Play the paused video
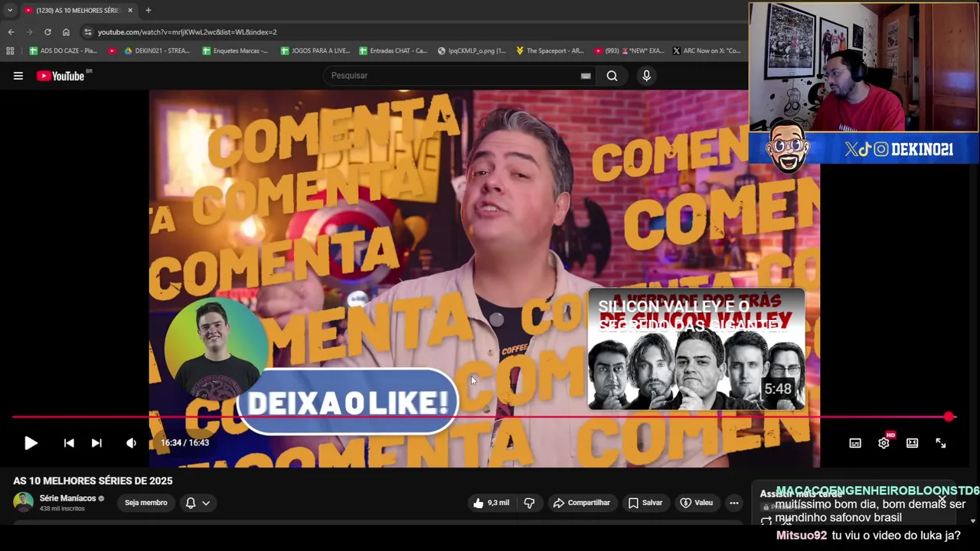 31,443
